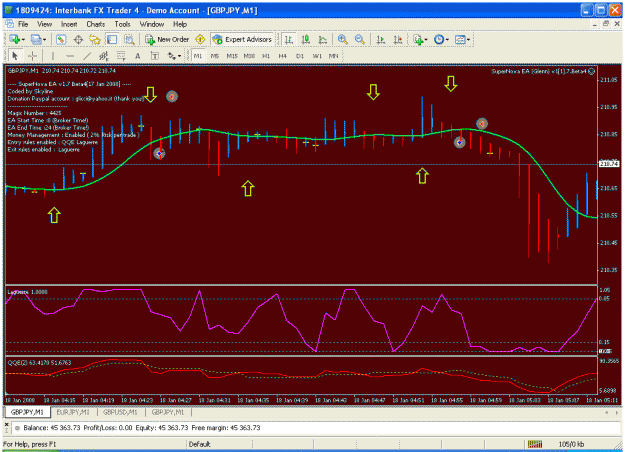Click the EA smiley face on chart
Image resolution: width=625 pixels, height=452 pixels.
[x=592, y=71]
